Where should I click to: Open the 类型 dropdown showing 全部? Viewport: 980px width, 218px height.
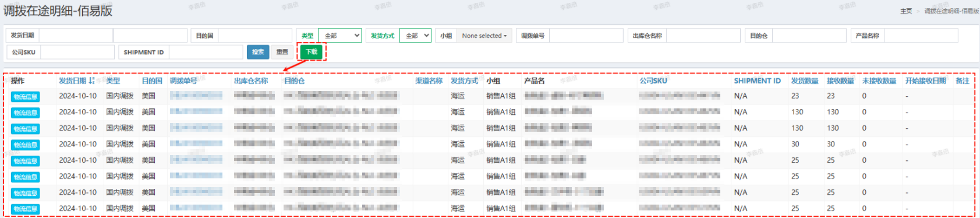tap(339, 36)
